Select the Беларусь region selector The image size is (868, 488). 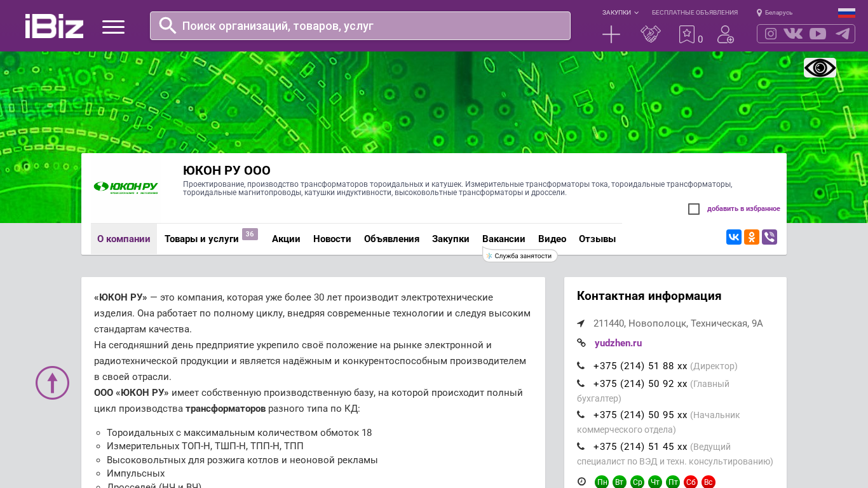(x=778, y=13)
